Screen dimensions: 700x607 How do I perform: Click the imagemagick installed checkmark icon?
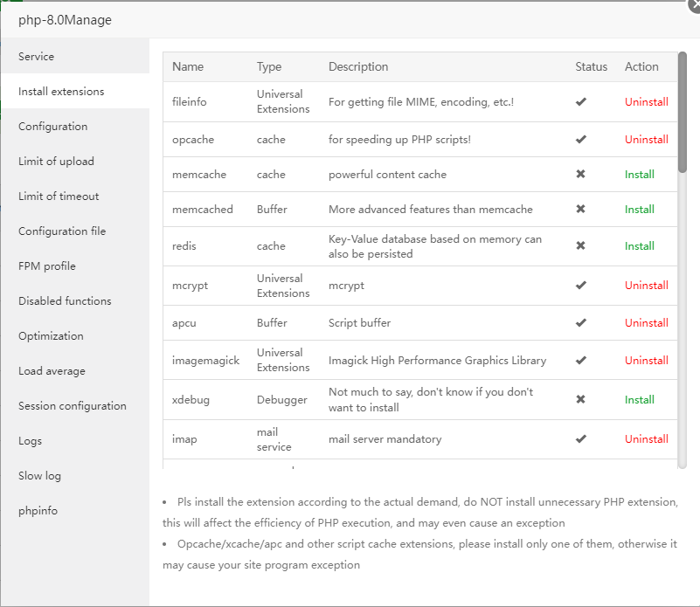(581, 361)
